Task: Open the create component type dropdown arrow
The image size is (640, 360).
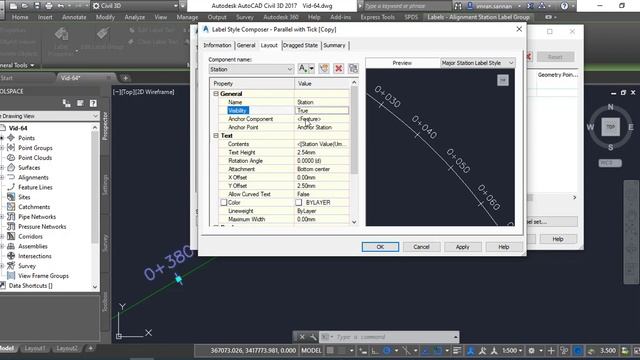Action: click(x=311, y=69)
